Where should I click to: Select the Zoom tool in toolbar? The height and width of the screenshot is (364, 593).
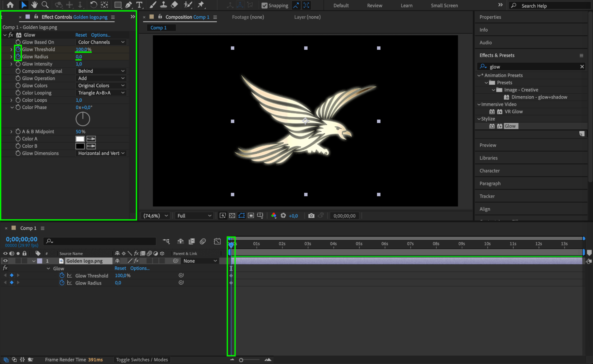(x=45, y=5)
